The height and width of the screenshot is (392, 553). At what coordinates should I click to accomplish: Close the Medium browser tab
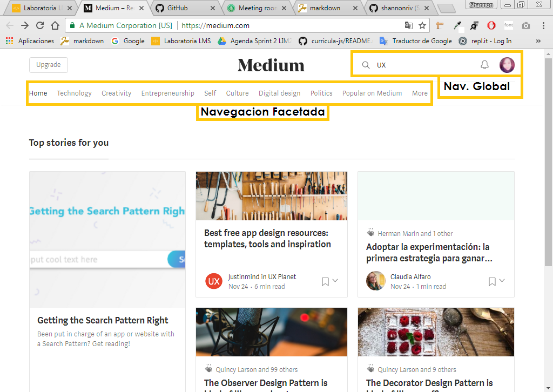coord(141,8)
